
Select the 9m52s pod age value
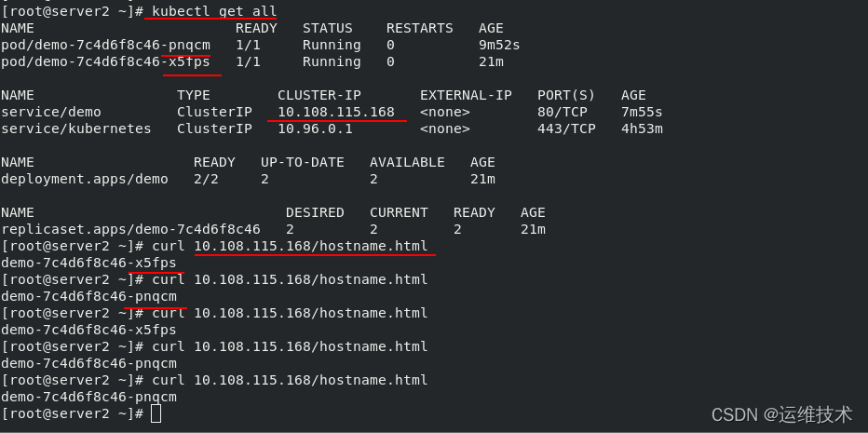499,45
